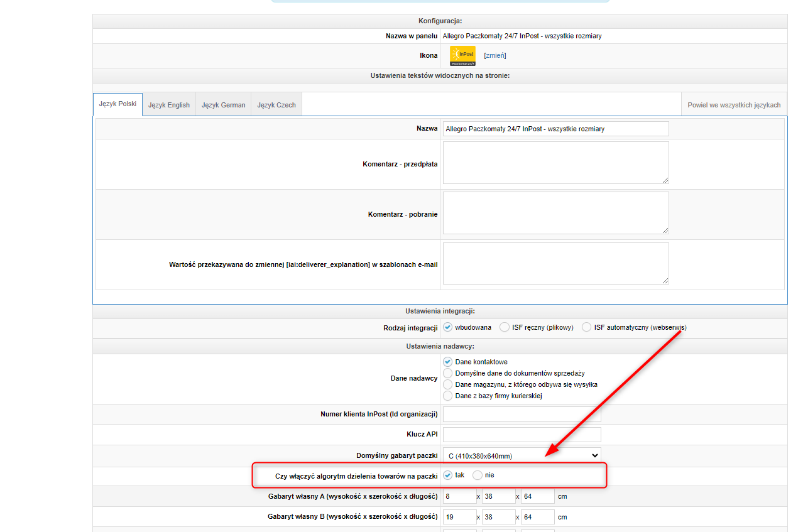Click Ustawienia tekstów widocznych na stronie header
This screenshot has height=532, width=803.
point(440,76)
